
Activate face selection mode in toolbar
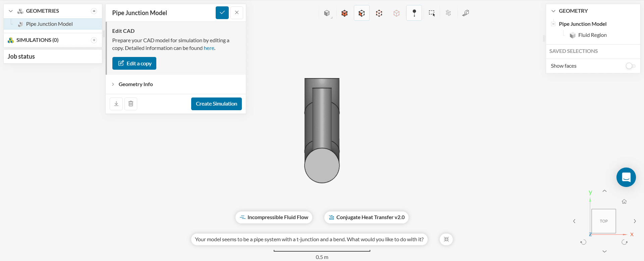(362, 13)
